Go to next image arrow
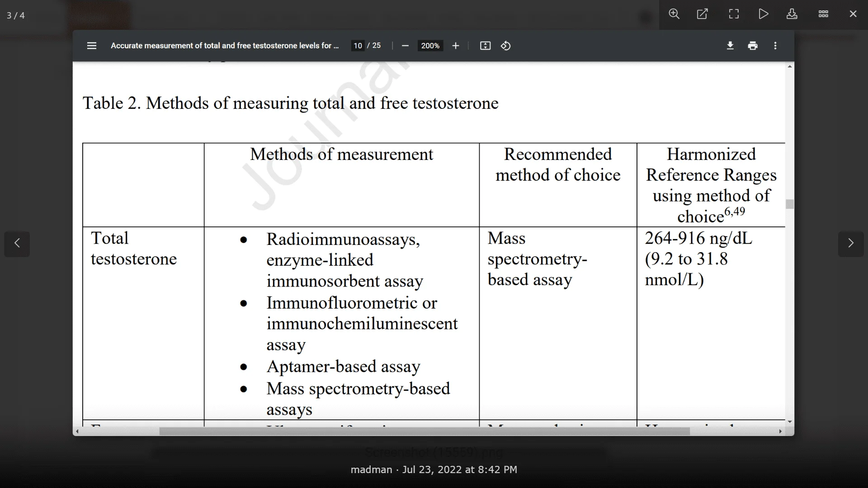868x488 pixels. pos(851,244)
